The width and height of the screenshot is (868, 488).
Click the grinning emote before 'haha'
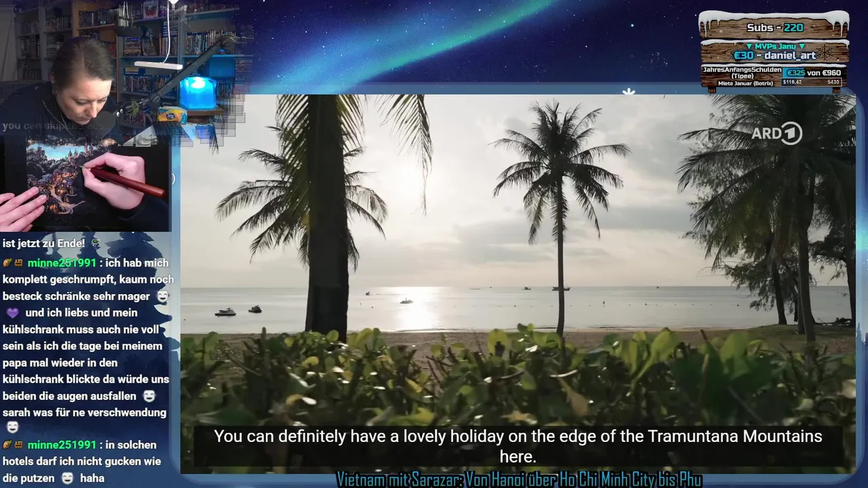[x=67, y=478]
